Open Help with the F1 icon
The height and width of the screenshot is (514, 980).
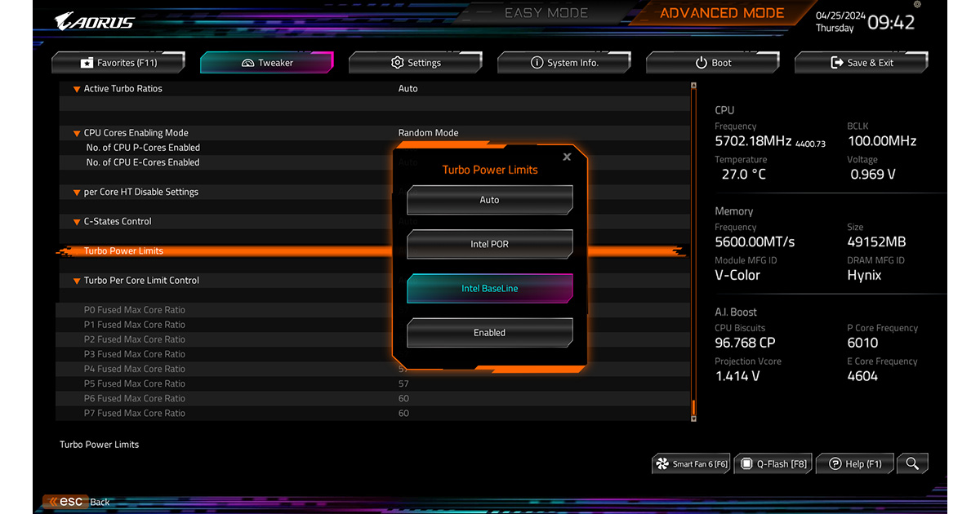coord(854,463)
